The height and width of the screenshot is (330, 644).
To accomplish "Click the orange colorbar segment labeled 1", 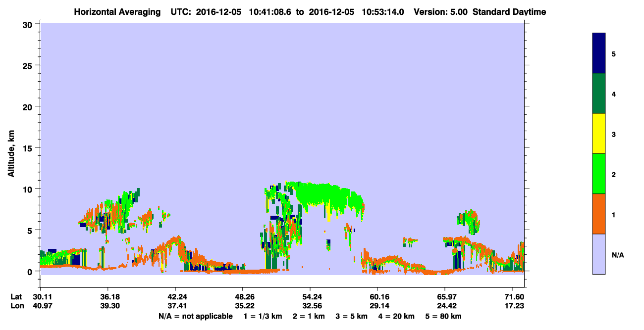I will 599,214.
